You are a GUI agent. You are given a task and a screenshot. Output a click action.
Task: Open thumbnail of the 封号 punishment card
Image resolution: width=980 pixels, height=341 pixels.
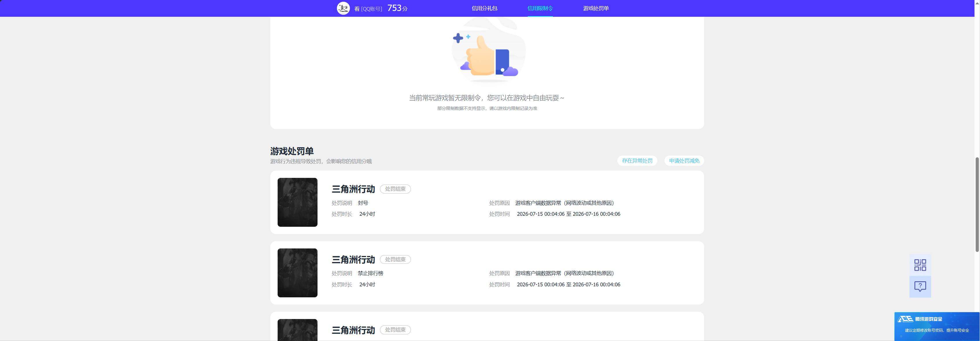(297, 202)
